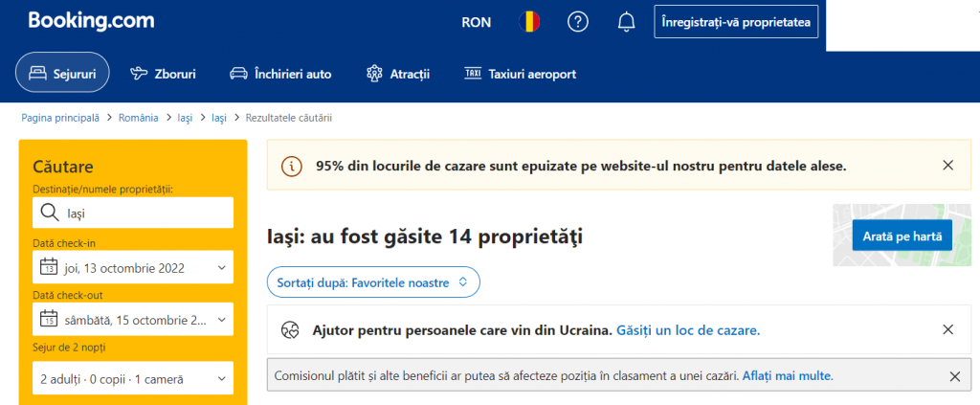Click calendar icon in check-out field
Viewport: 980px width, 405px height.
coord(48,320)
